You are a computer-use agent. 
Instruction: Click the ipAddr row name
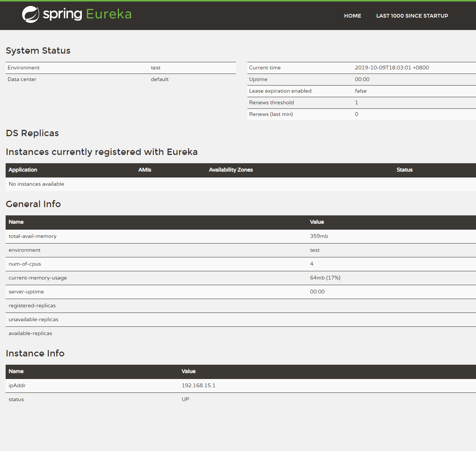pos(17,386)
